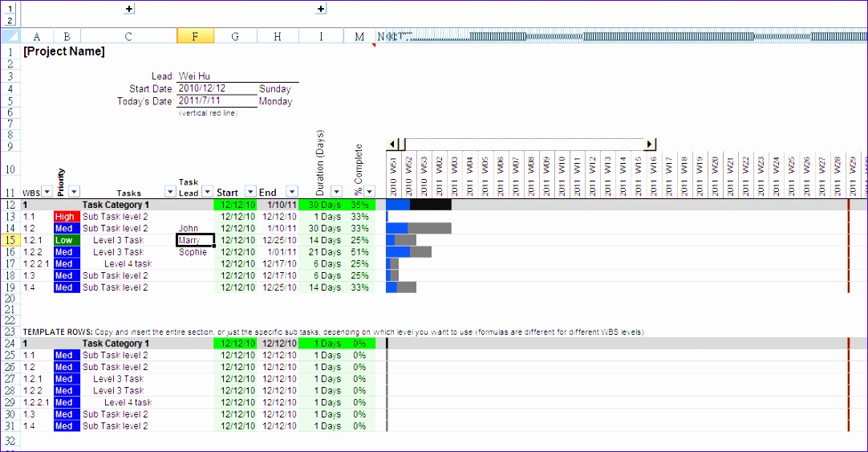This screenshot has height=452, width=868.
Task: Click the timeline scrollbar track
Action: click(524, 144)
